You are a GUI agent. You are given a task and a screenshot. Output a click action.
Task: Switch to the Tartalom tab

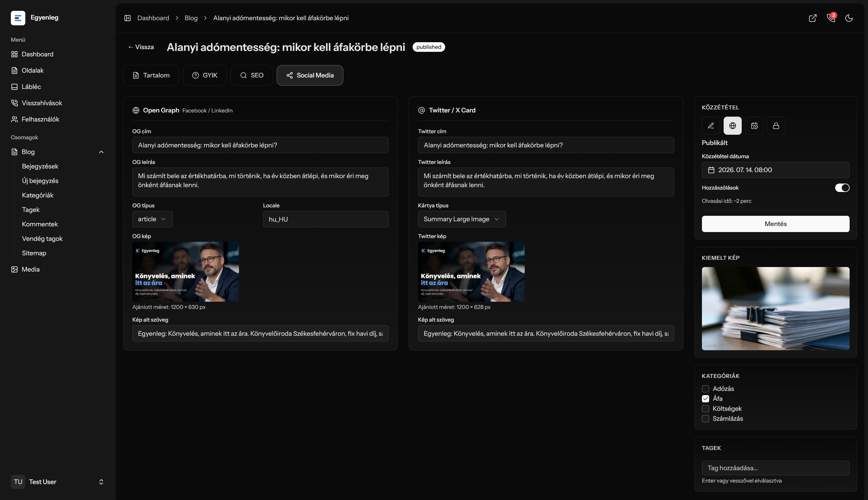[x=151, y=75]
